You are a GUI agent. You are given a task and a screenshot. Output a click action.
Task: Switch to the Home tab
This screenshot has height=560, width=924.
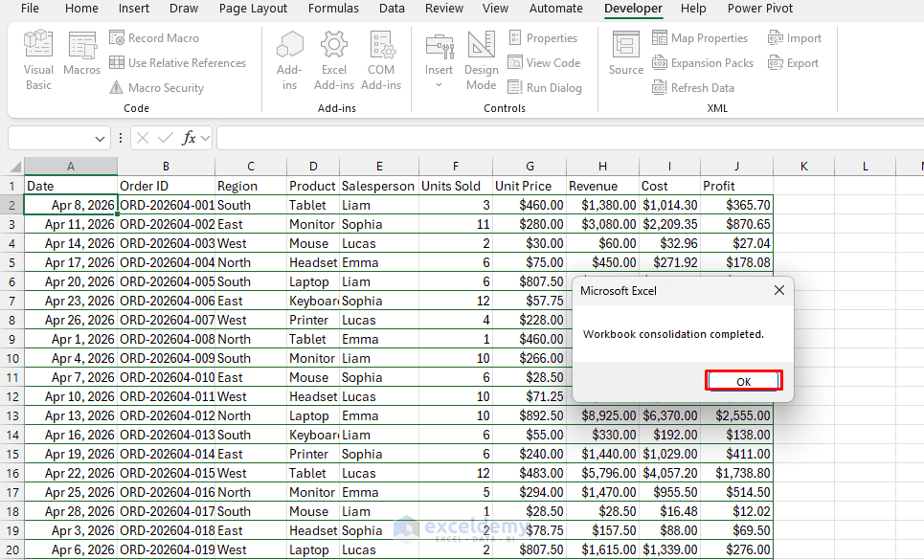(x=81, y=9)
